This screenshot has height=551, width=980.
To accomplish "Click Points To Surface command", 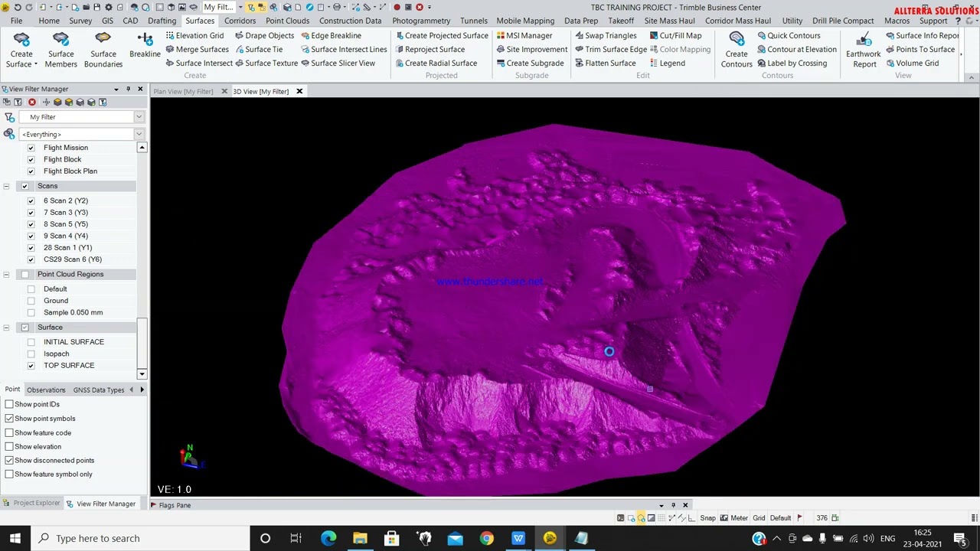I will (920, 50).
